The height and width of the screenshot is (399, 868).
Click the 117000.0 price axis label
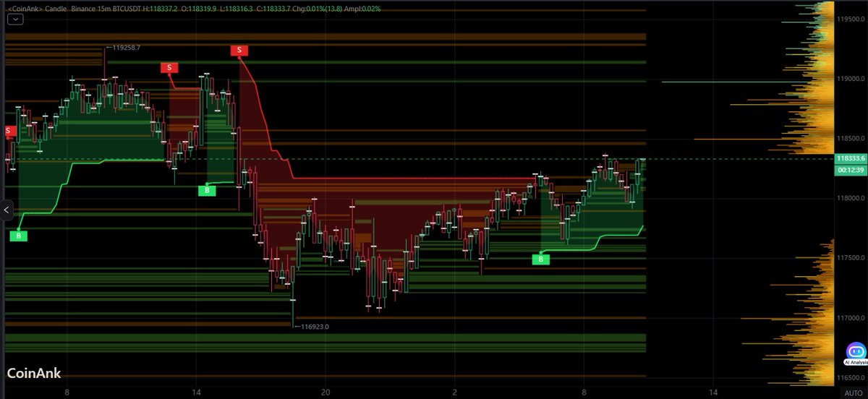pyautogui.click(x=850, y=318)
